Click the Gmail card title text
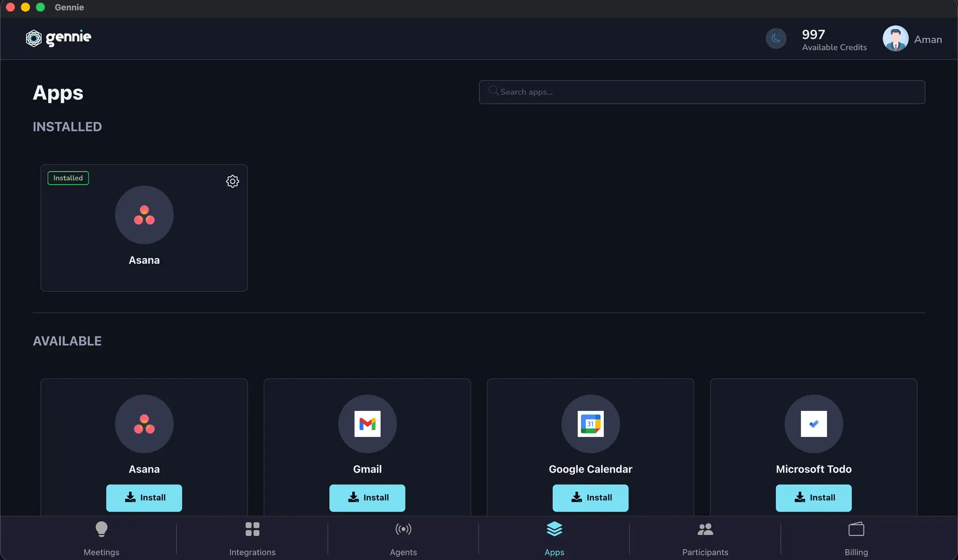 point(367,469)
